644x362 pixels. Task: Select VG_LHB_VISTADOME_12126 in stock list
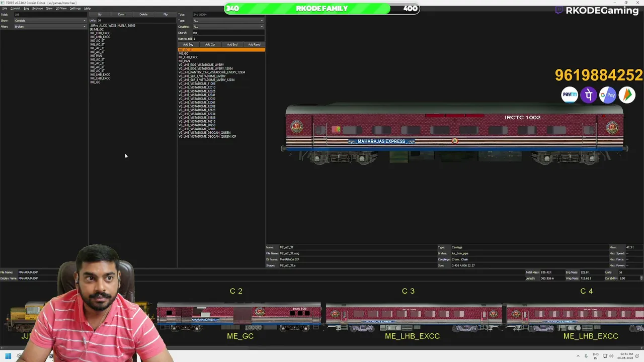pos(197,110)
